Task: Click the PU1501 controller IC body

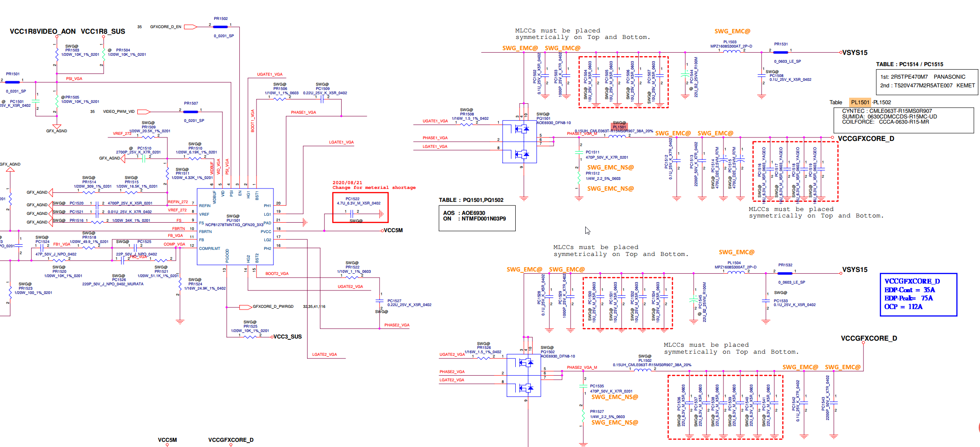Action: [235, 227]
